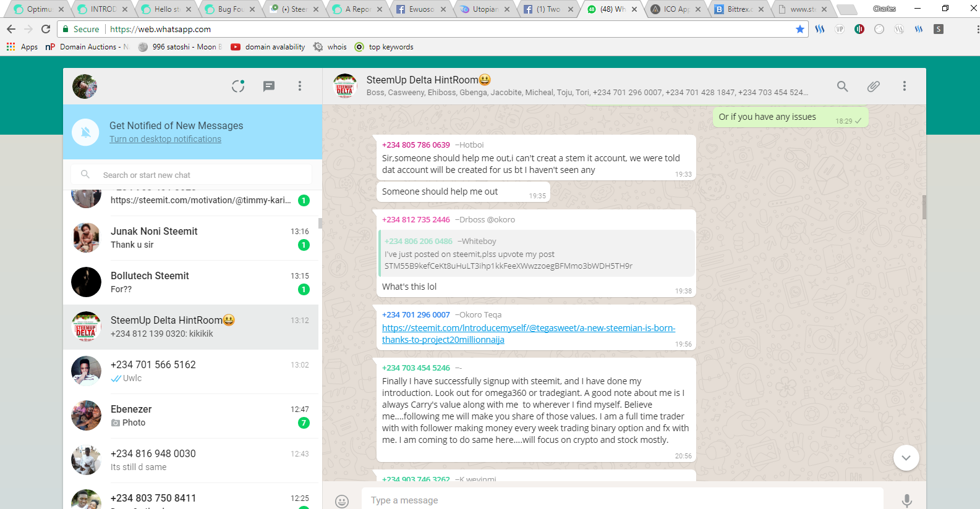This screenshot has width=980, height=509.
Task: Close the Optimu browser tab
Action: tap(61, 9)
